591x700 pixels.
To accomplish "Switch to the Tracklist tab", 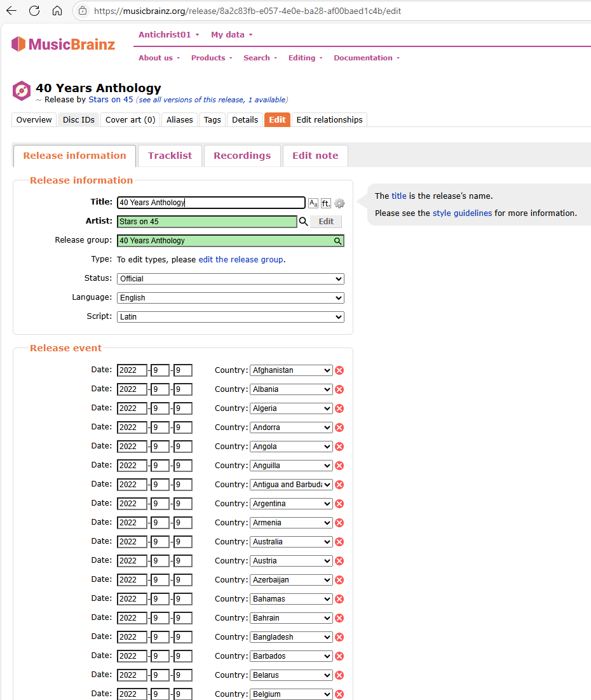I will [170, 156].
